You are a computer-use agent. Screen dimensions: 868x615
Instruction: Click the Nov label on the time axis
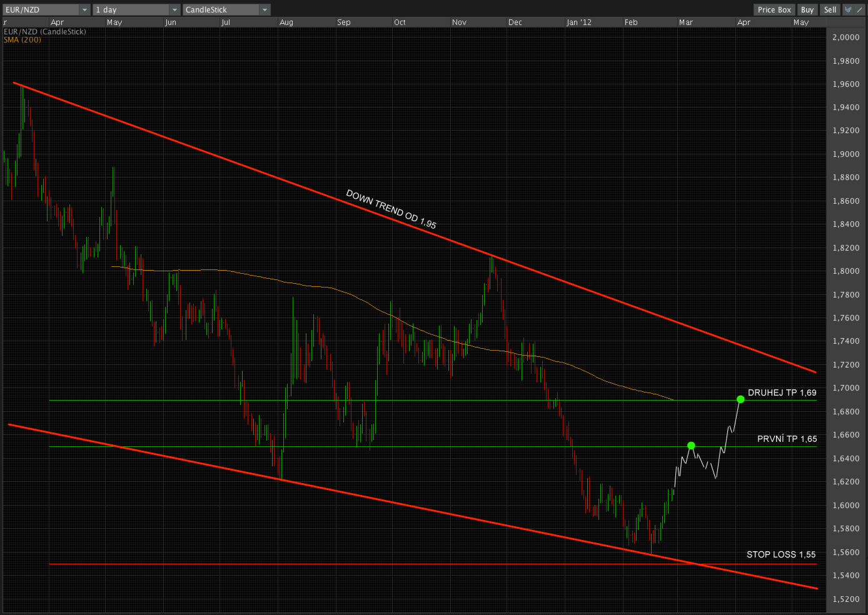point(459,22)
